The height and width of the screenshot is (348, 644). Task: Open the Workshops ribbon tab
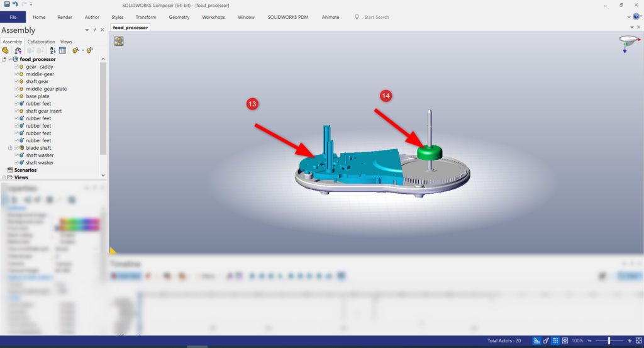tap(213, 17)
